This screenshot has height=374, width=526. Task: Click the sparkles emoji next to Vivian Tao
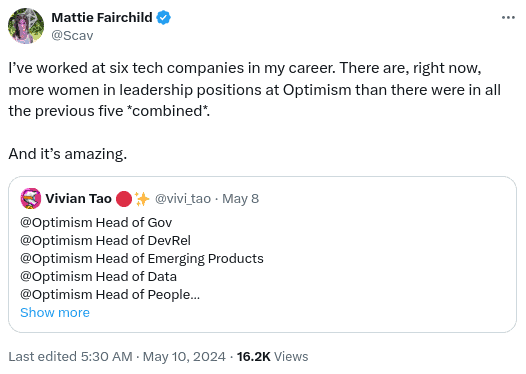[x=142, y=199]
